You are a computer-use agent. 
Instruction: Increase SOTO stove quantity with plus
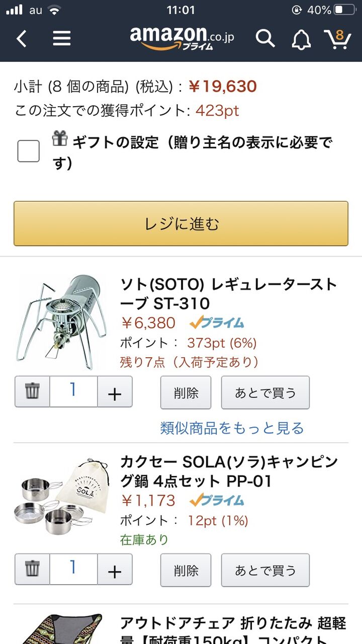pos(115,391)
